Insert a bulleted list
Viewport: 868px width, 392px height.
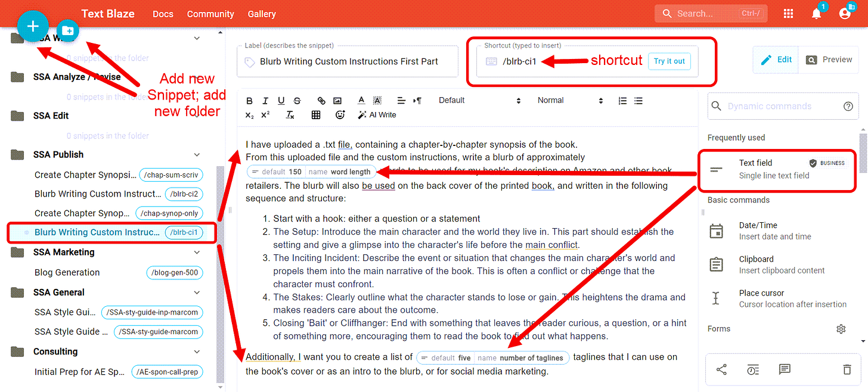638,101
